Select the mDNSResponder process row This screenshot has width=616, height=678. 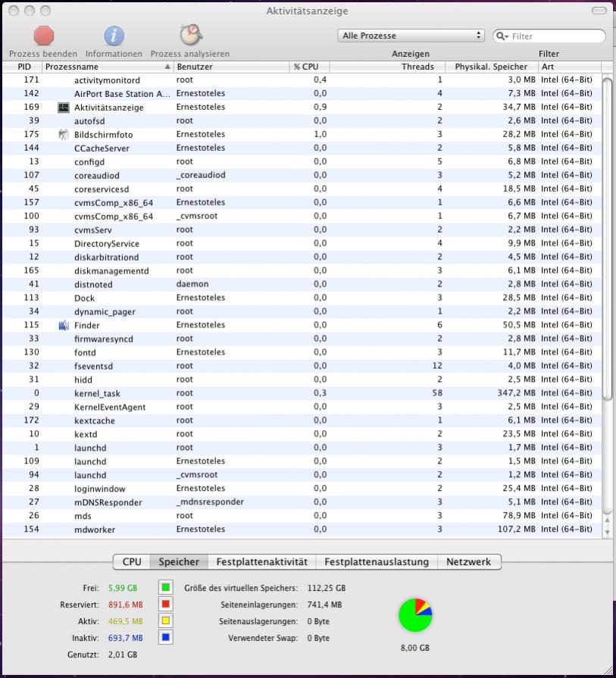click(x=302, y=502)
